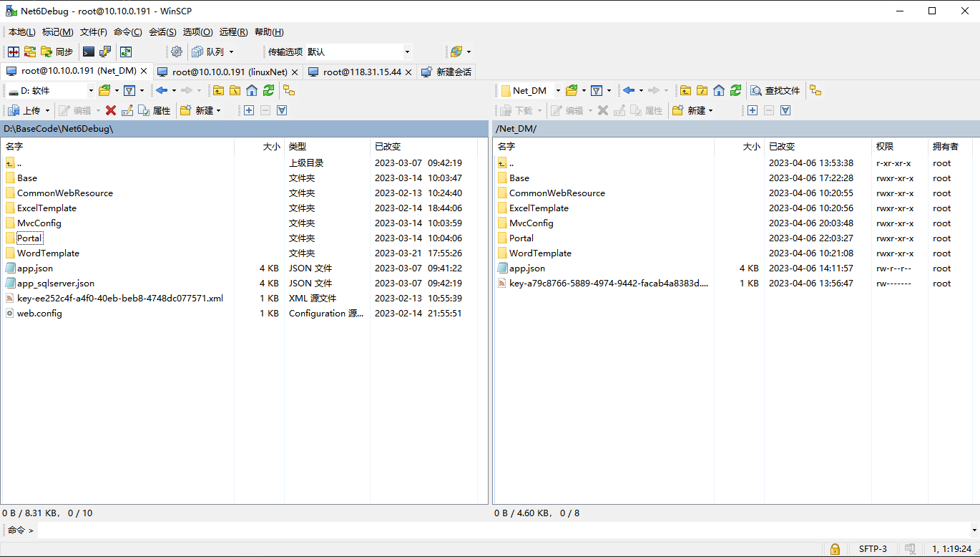Image resolution: width=980 pixels, height=557 pixels.
Task: Toggle remote directory tree icon
Action: point(815,90)
